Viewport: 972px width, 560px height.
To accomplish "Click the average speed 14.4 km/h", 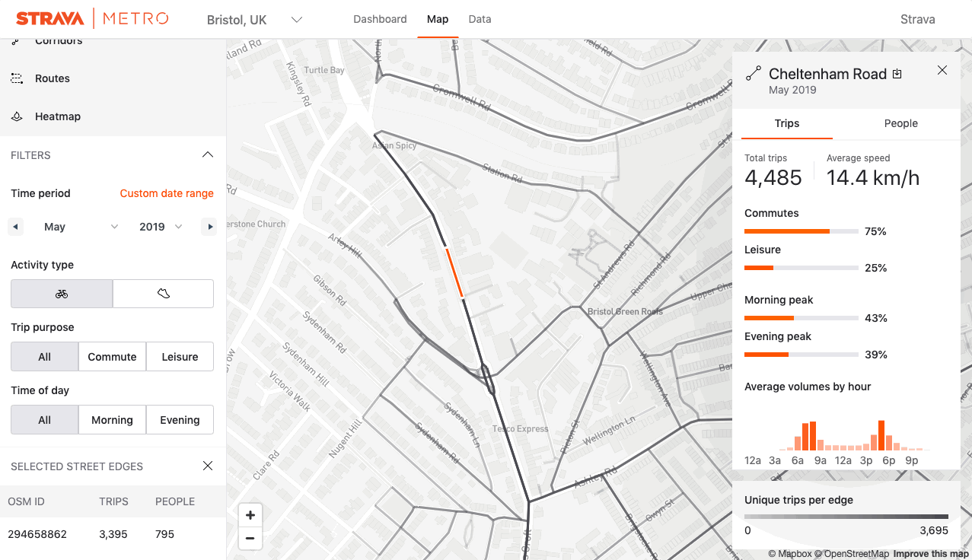I will (x=873, y=178).
